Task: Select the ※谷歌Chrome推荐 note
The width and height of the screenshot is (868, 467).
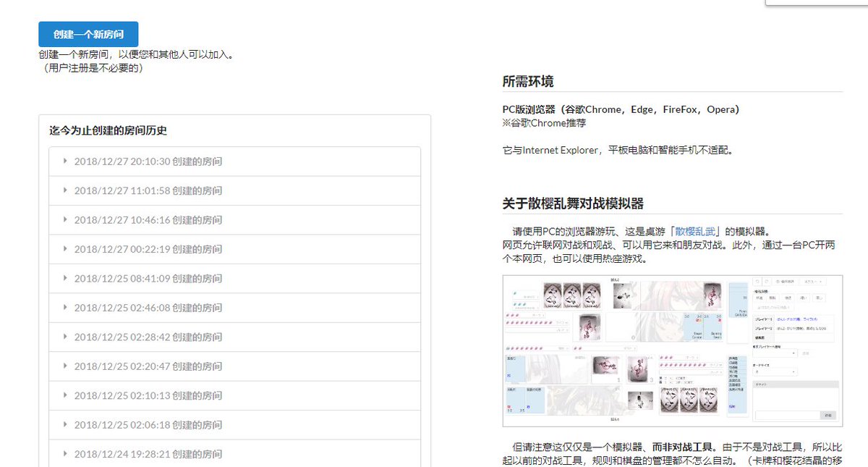Action: pos(544,123)
